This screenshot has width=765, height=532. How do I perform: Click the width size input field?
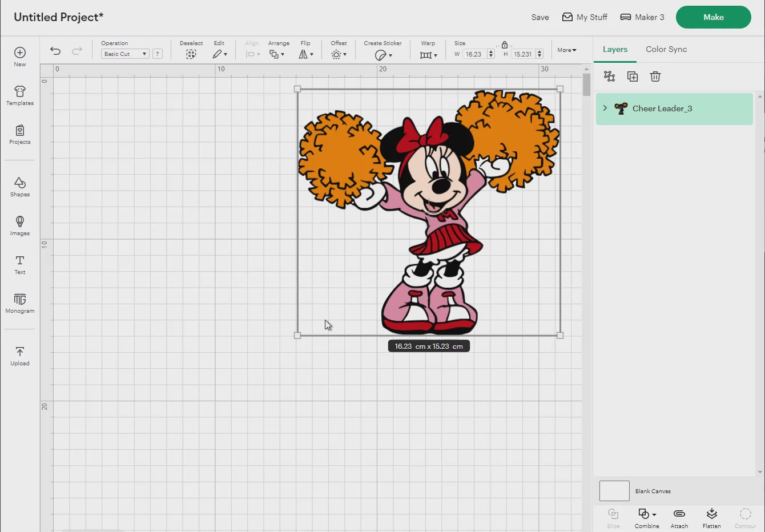tap(474, 54)
